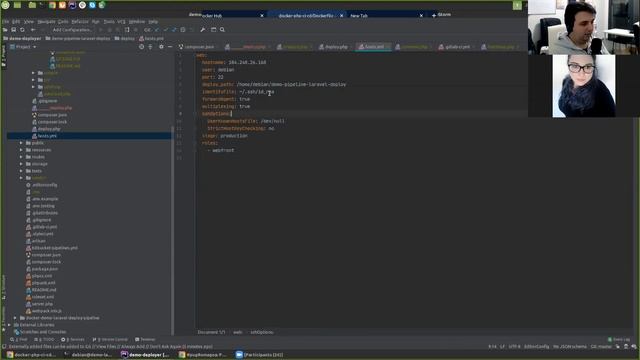Close the Docker Hub browser tab

pos(262,16)
